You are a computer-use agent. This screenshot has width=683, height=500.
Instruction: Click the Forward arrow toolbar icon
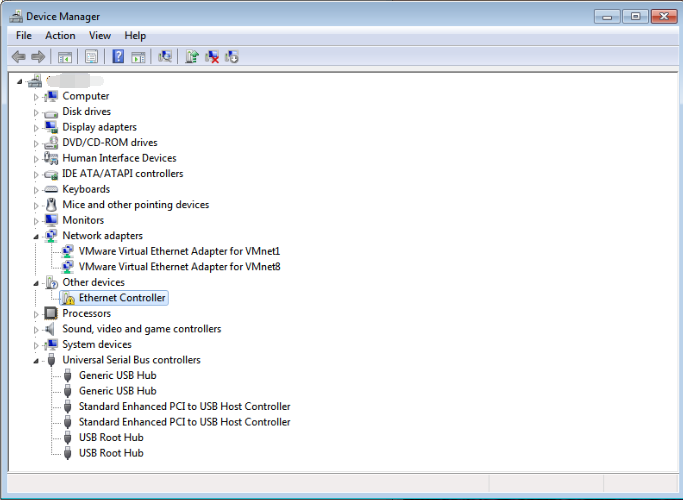[x=38, y=57]
